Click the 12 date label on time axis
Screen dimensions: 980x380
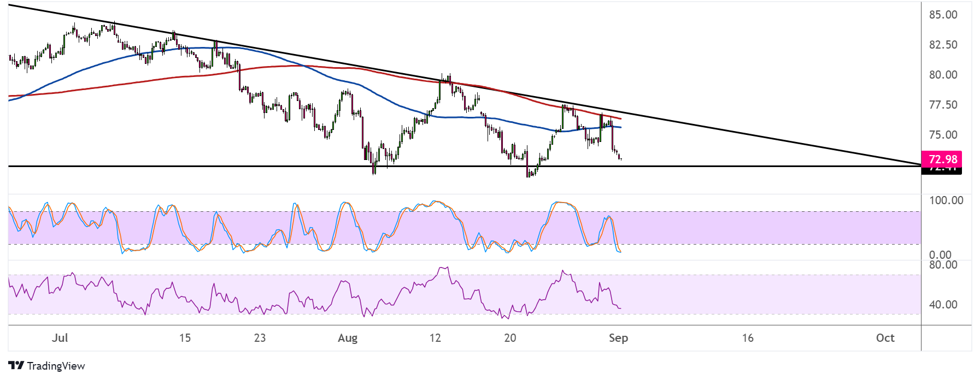tap(435, 338)
